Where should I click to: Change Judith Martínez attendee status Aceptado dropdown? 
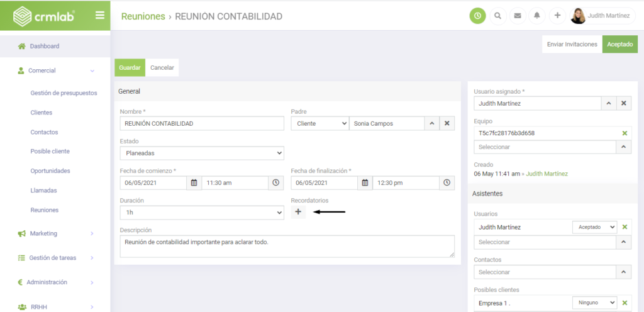(x=594, y=227)
